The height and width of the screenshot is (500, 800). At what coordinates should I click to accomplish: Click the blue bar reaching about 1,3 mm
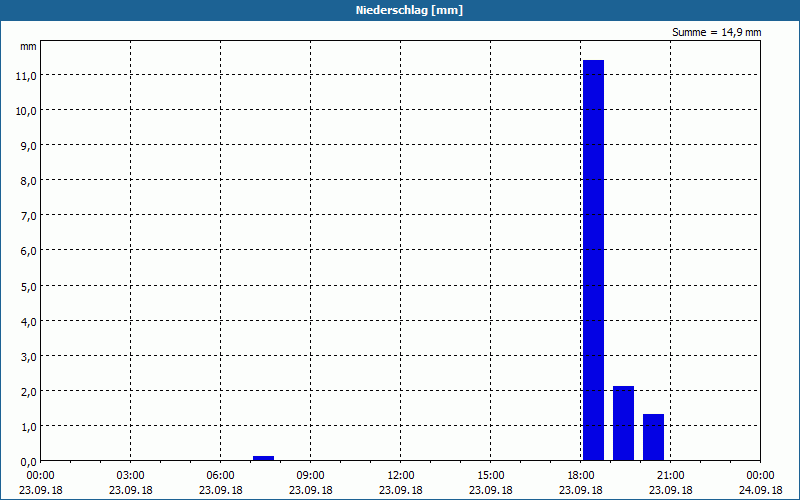pyautogui.click(x=654, y=437)
